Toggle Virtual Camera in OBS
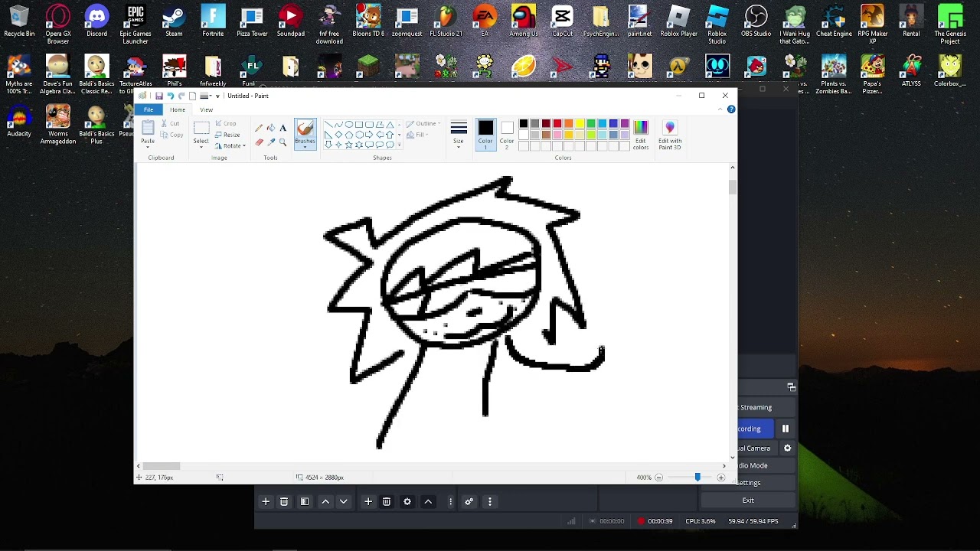The height and width of the screenshot is (551, 980). (757, 448)
